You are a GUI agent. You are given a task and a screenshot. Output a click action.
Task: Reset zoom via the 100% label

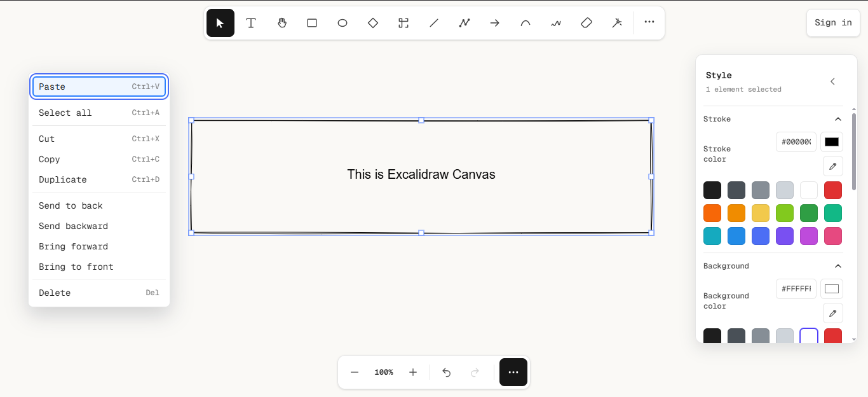pos(384,372)
